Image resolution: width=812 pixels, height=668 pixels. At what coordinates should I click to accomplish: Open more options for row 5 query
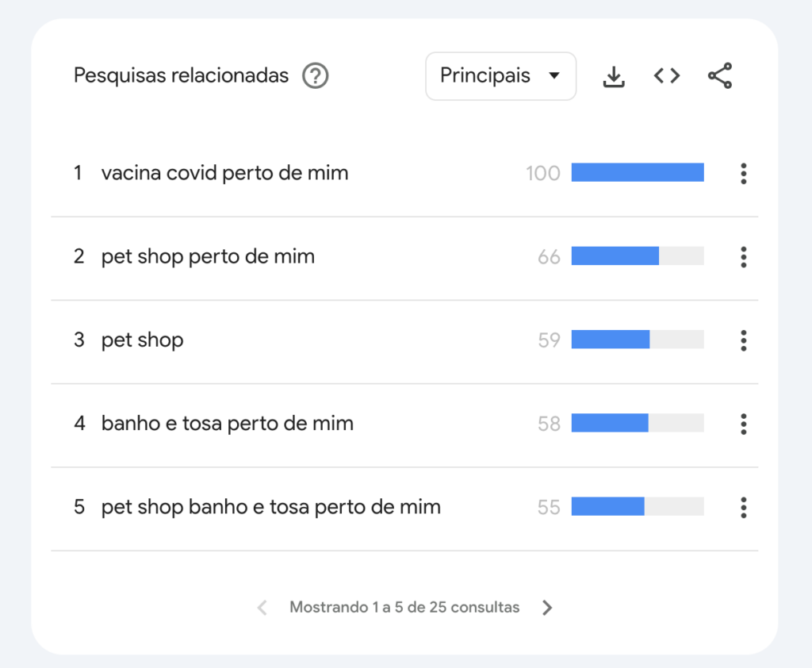[x=744, y=508]
